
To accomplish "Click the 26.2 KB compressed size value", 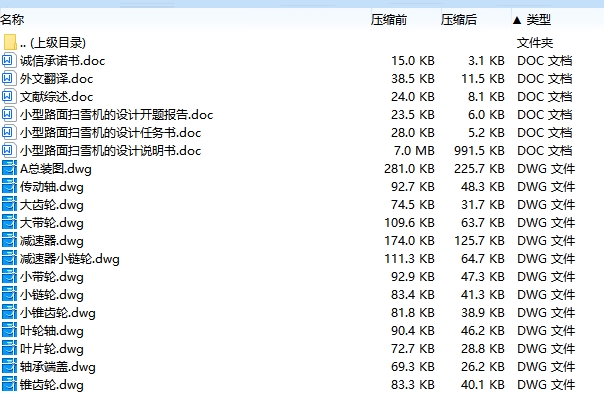I will click(x=483, y=366).
